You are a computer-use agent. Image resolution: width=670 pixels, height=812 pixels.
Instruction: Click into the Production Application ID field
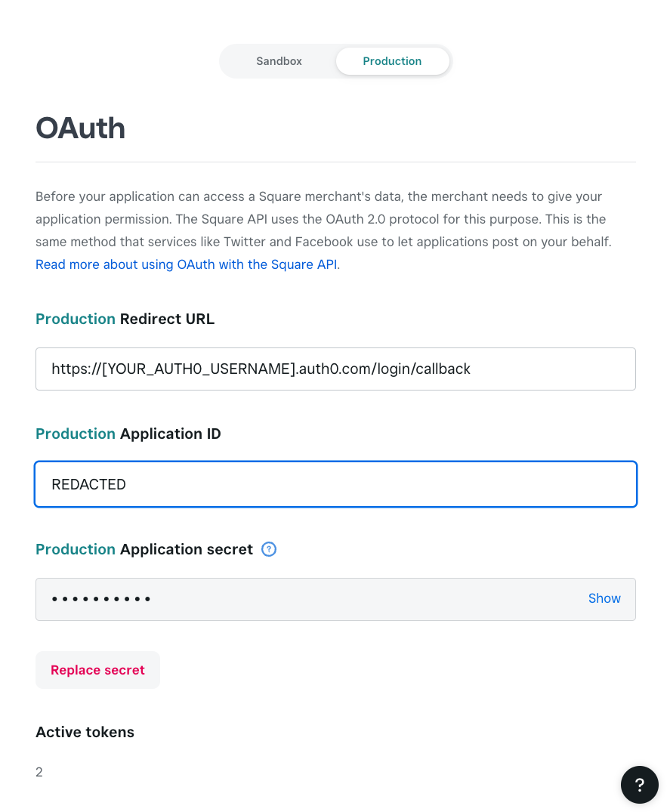335,484
